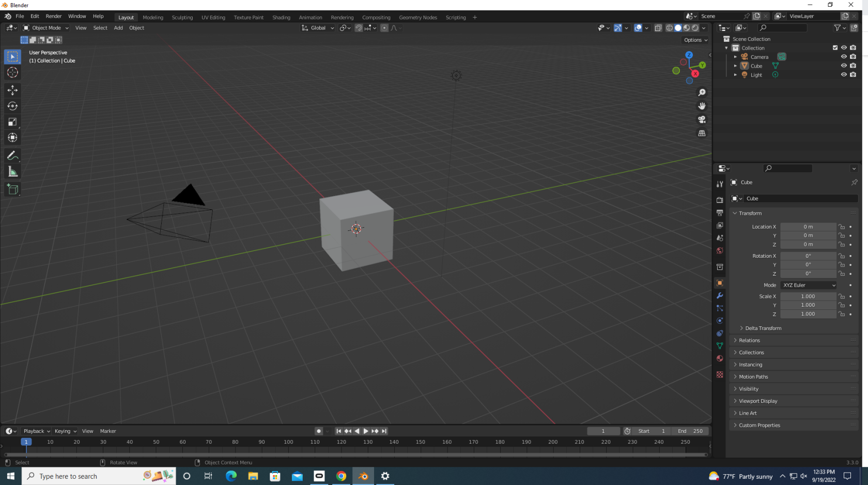
Task: Open World properties tab icon
Action: click(x=720, y=251)
